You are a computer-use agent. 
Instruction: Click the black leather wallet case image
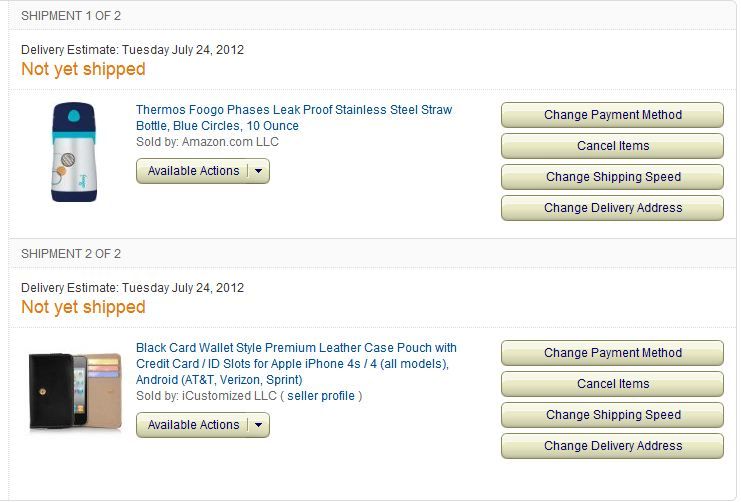75,390
